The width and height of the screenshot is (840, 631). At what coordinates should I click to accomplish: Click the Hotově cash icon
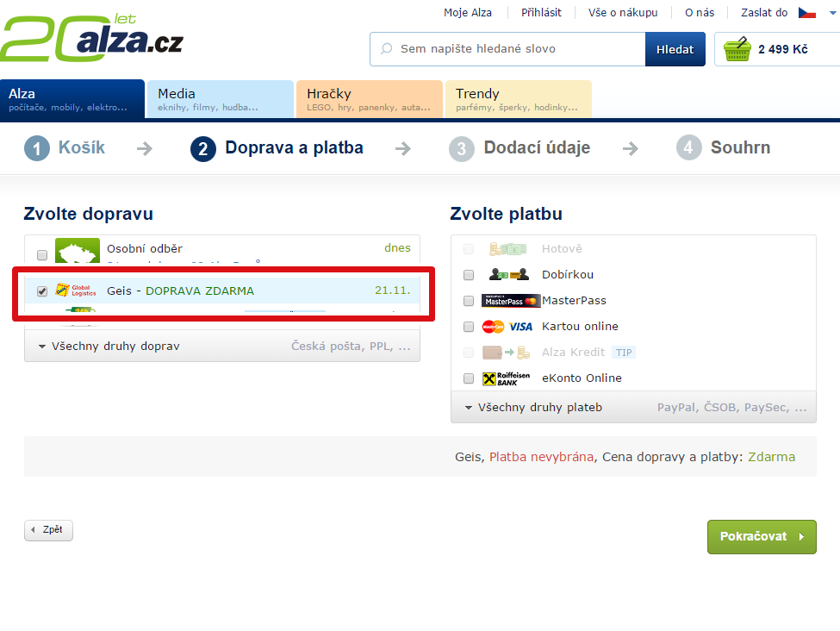click(x=507, y=249)
